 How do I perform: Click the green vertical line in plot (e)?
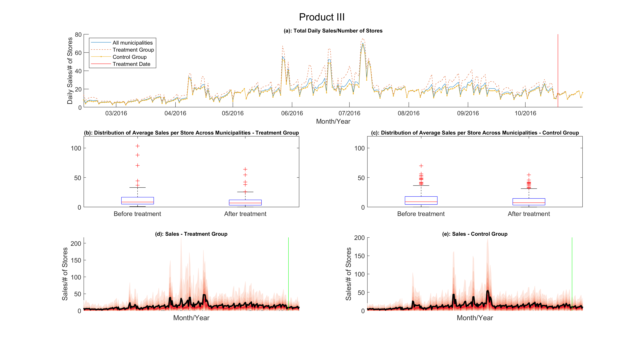coord(572,274)
